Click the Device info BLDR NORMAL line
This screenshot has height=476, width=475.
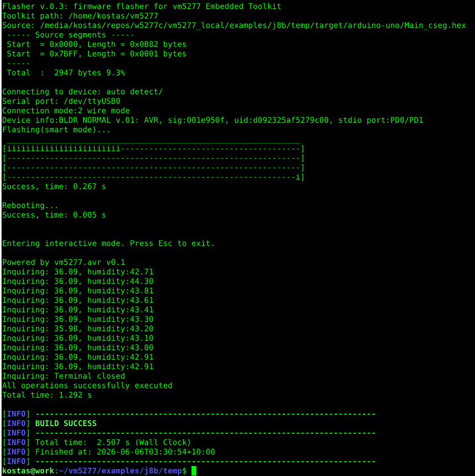coord(213,120)
